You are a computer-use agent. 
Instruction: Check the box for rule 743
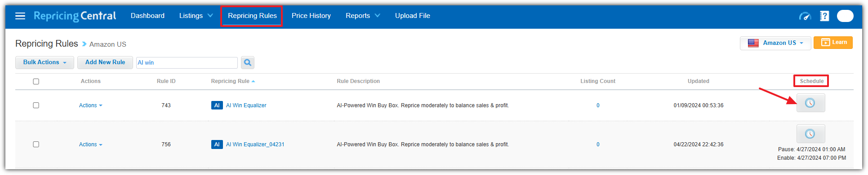pos(36,105)
